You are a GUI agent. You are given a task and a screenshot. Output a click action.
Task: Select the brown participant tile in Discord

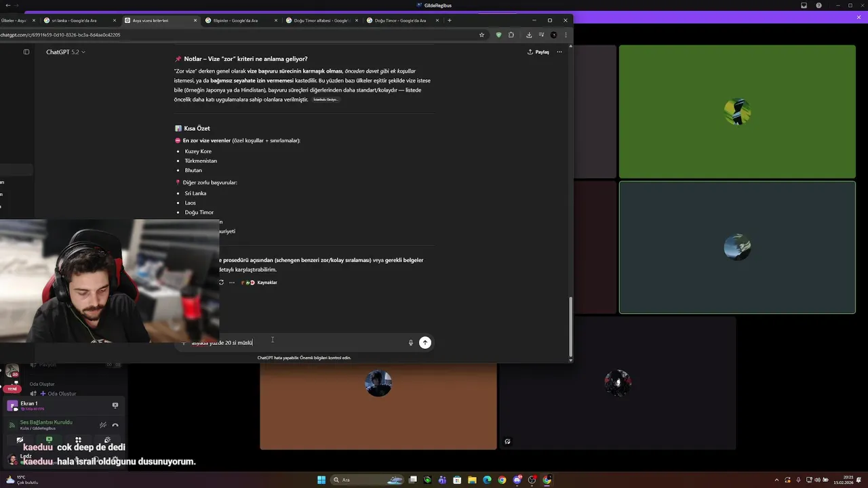[378, 406]
